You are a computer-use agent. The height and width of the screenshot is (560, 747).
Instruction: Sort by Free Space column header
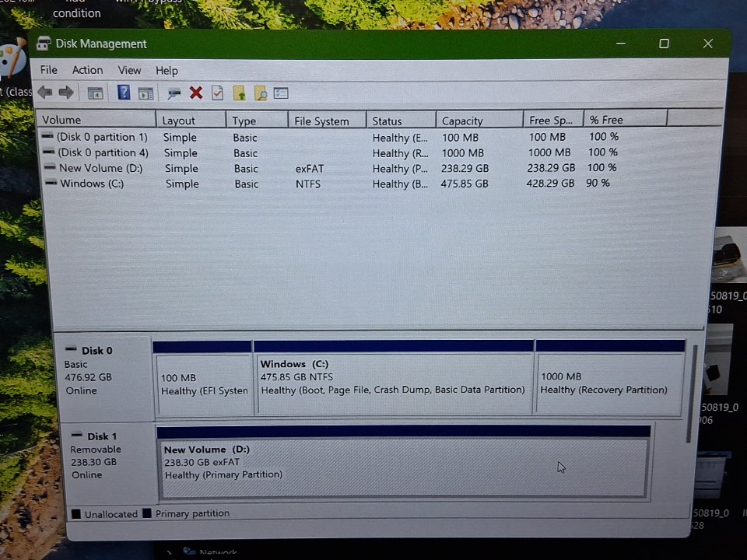click(x=553, y=120)
